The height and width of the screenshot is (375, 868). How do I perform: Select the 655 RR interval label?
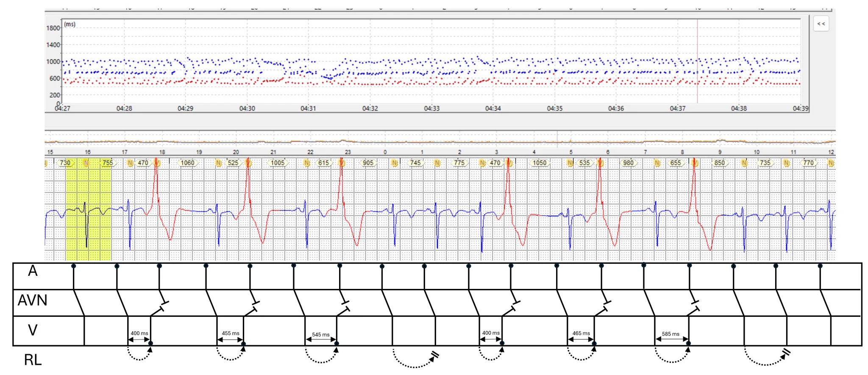tap(676, 163)
